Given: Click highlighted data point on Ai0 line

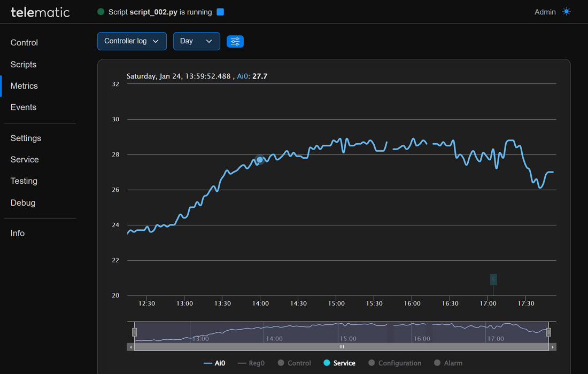Looking at the screenshot, I should point(260,160).
